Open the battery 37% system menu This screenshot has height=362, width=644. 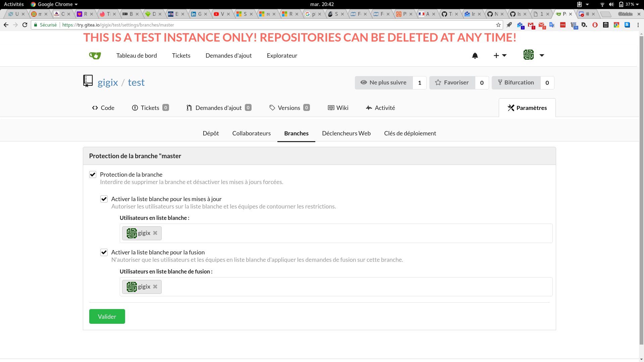coord(629,4)
